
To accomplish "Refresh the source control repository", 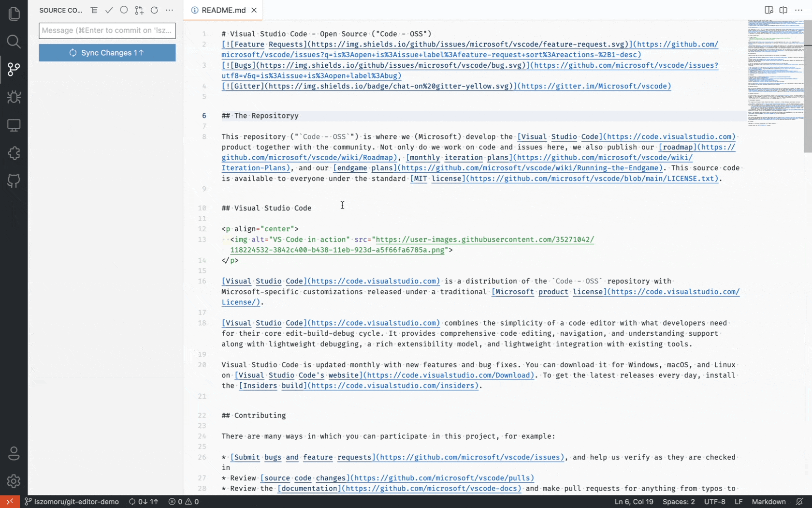I will click(x=154, y=10).
